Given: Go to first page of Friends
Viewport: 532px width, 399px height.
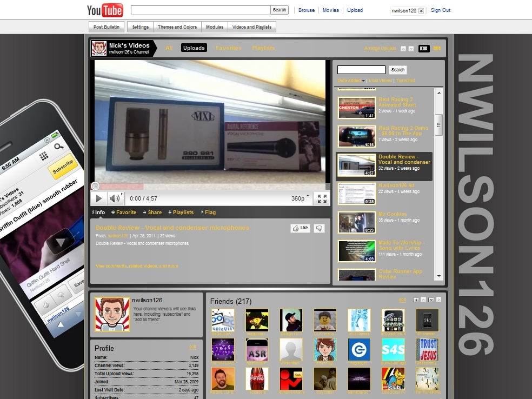Looking at the screenshot, I should pyautogui.click(x=416, y=300).
